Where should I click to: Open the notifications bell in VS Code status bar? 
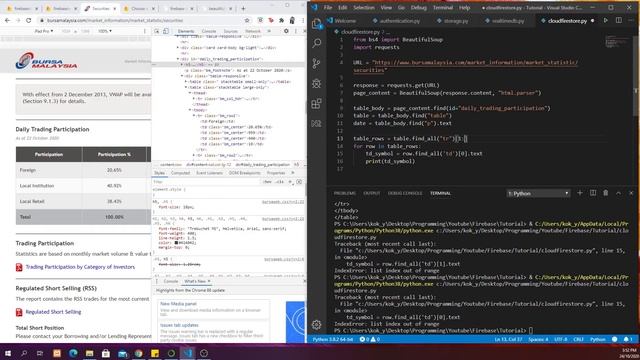pos(627,339)
